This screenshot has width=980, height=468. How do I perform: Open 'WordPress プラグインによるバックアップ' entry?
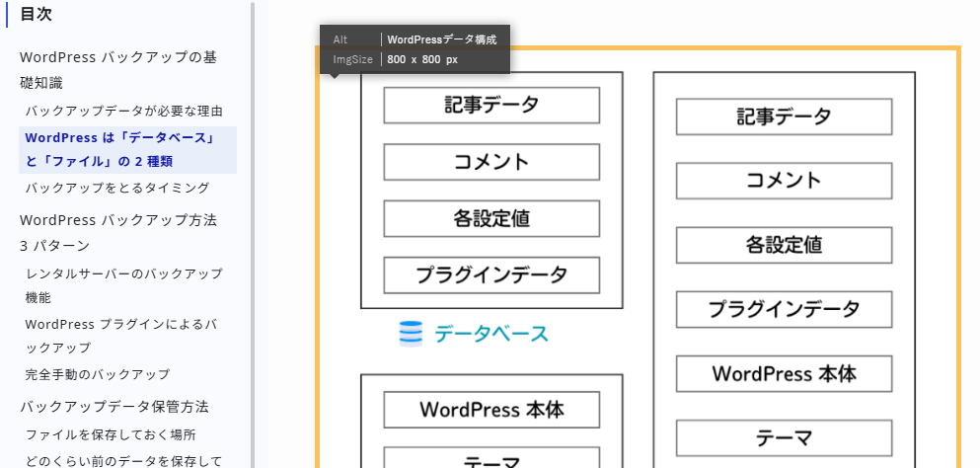pos(121,336)
